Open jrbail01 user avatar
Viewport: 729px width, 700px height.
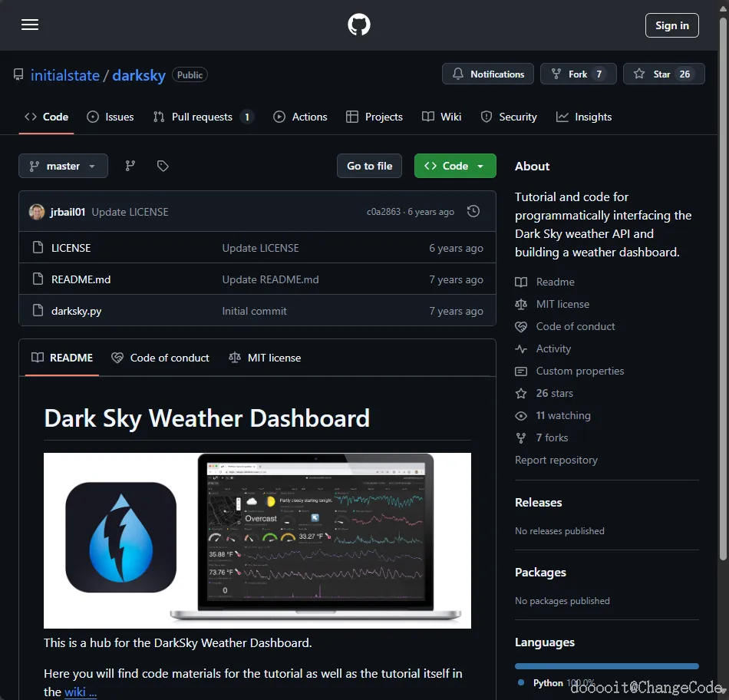tap(37, 212)
